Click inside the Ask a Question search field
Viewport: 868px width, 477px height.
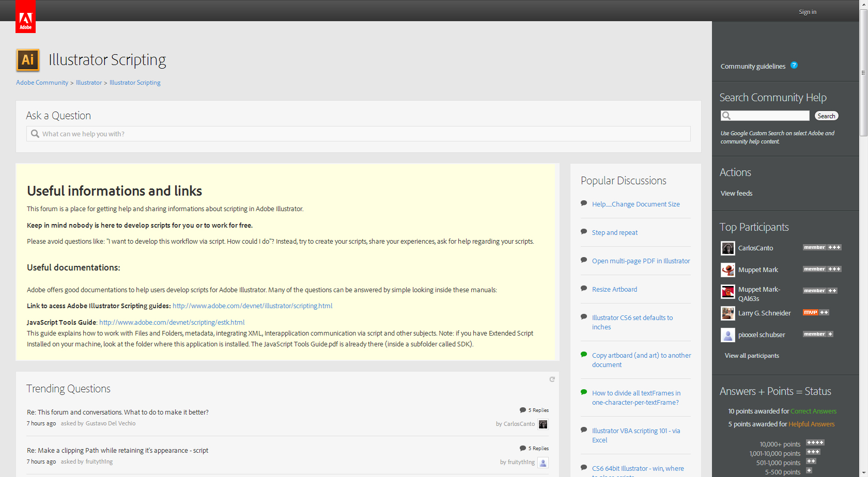click(x=207, y=134)
